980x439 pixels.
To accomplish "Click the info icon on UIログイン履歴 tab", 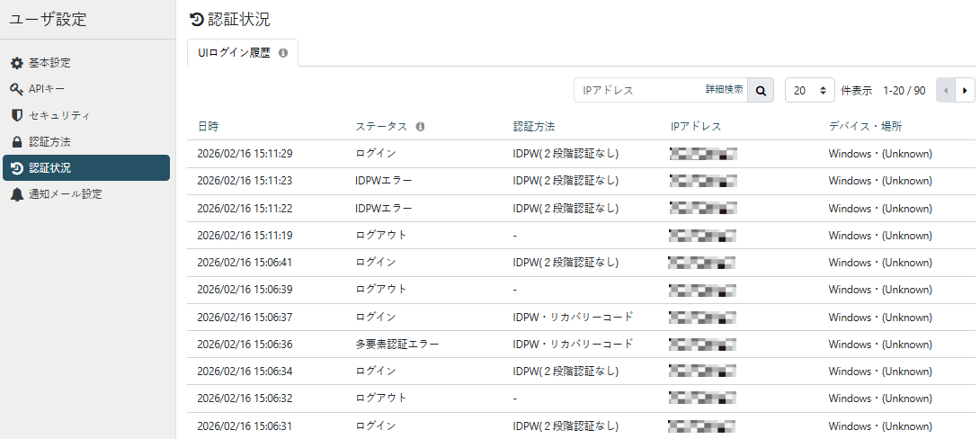I will (283, 53).
